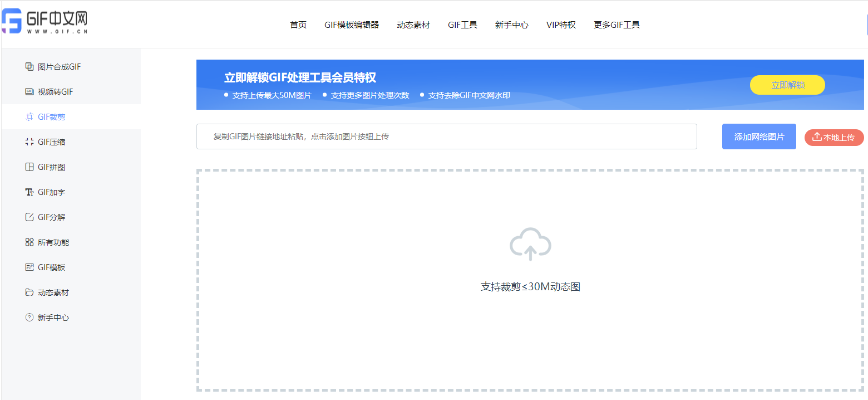Click the 动态素材 folder icon
This screenshot has height=400, width=868.
pos(29,292)
